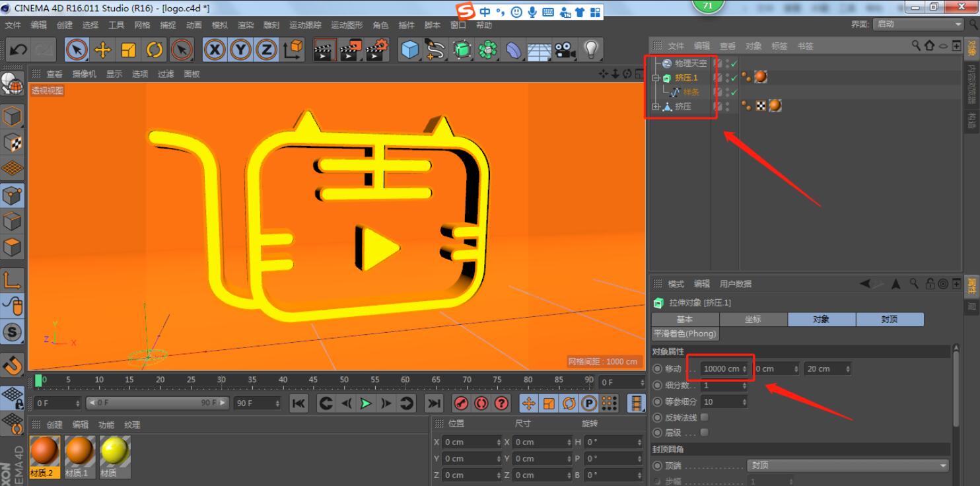The width and height of the screenshot is (980, 486).
Task: Click the 10000 cm movement field
Action: click(x=725, y=369)
